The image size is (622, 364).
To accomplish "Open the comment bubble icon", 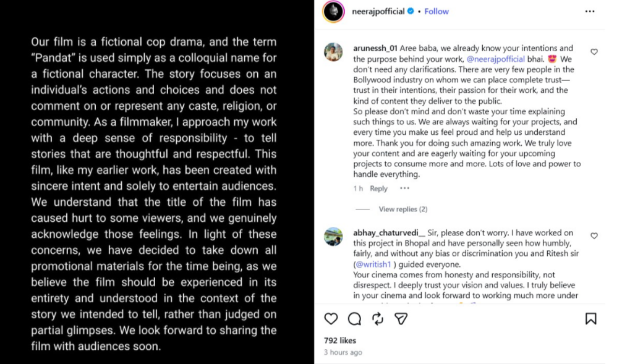I will click(x=354, y=318).
